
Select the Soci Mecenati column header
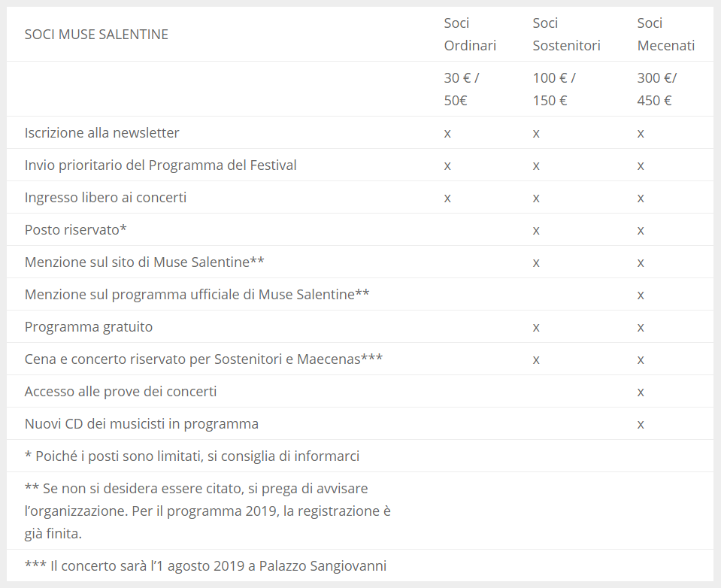coord(665,35)
